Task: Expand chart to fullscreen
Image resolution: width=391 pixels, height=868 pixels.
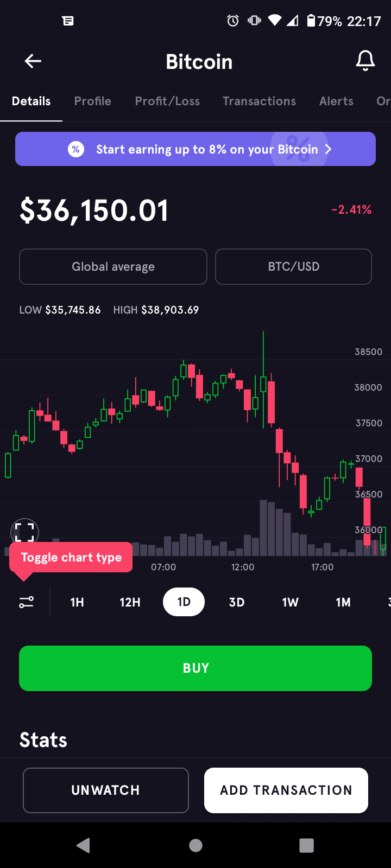Action: point(24,532)
